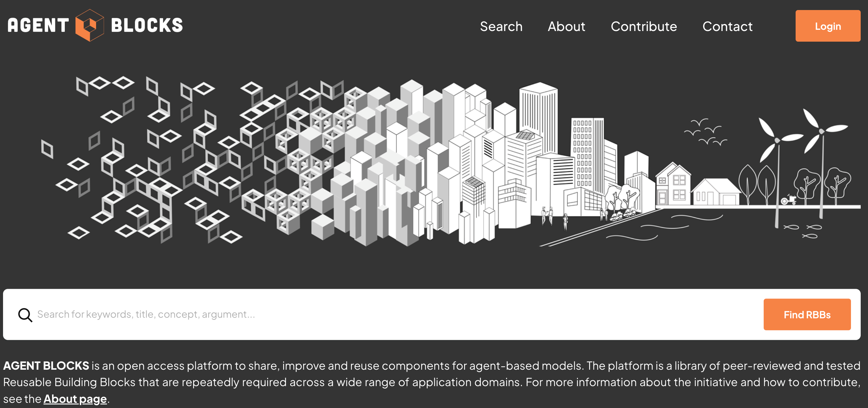Open the Search navigation item
Screen dimensions: 868x408
pyautogui.click(x=501, y=26)
